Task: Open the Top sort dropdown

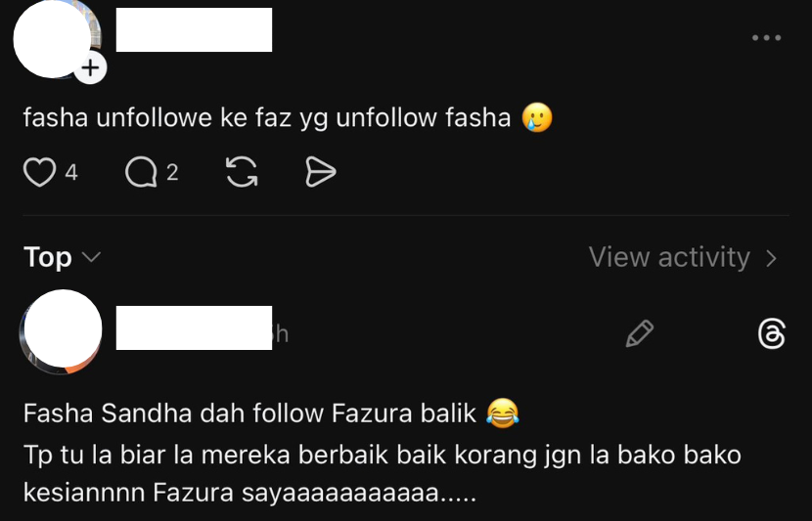Action: pos(63,257)
